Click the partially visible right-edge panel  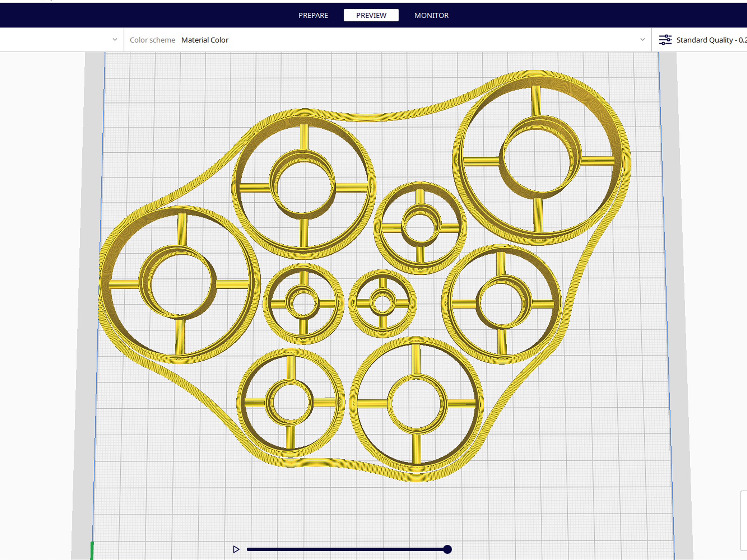coord(744,521)
